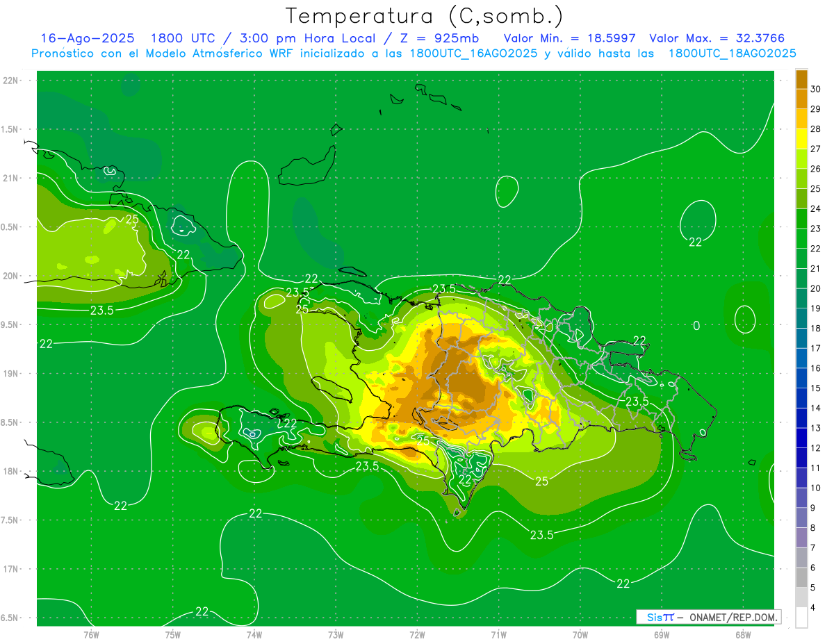Viewport: 834px width, 644px height.
Task: Click the '1.5N' latitude axis label
Action: coord(10,130)
